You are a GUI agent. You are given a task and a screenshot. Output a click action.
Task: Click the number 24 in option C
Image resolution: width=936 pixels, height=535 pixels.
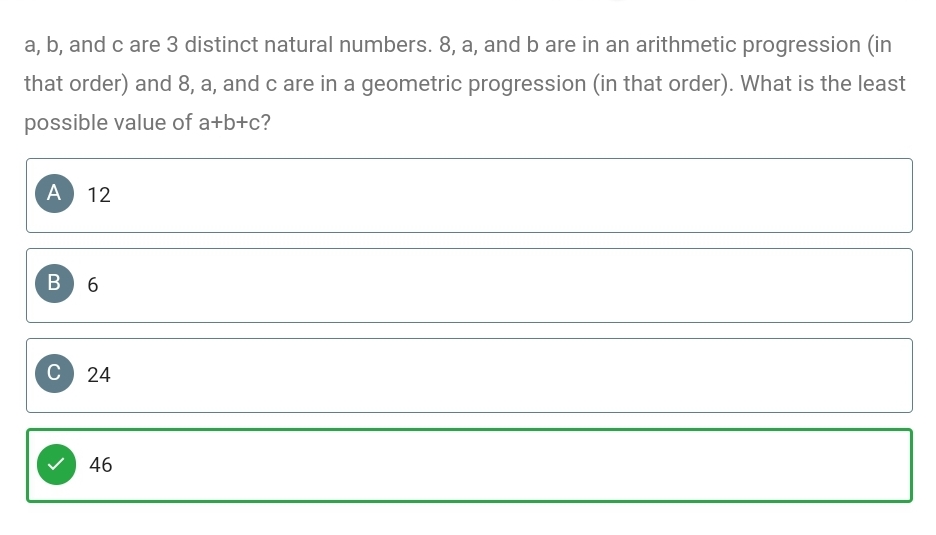tap(99, 375)
